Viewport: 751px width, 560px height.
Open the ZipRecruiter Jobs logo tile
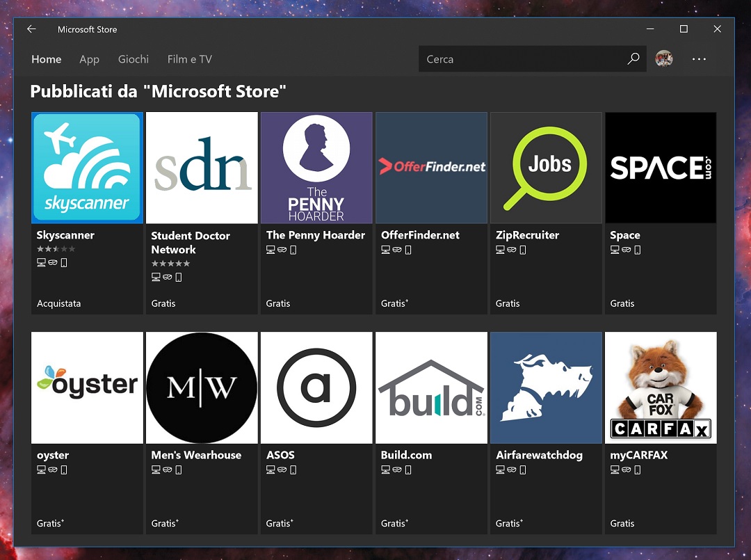coord(546,168)
